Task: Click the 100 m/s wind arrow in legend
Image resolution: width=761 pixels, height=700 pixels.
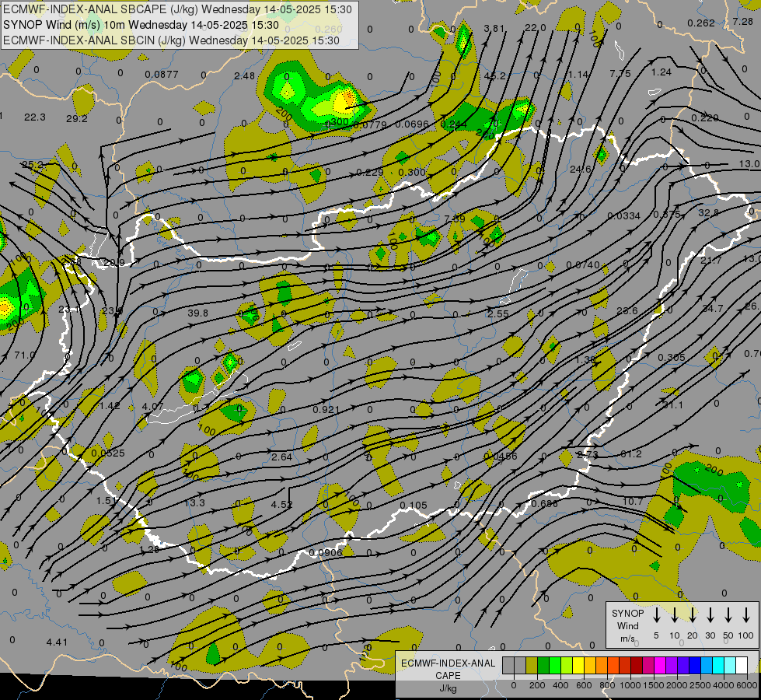Action: [746, 615]
